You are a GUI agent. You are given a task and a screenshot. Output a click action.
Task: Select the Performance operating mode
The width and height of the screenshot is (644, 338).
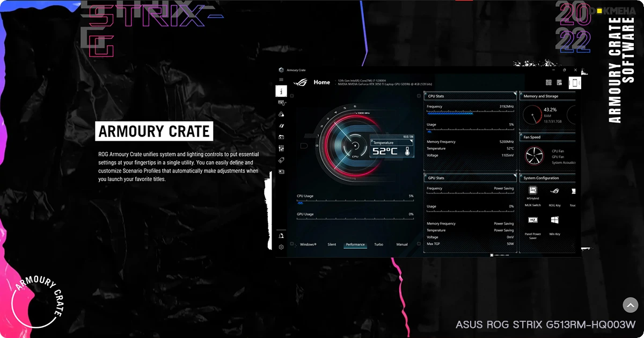[x=355, y=244]
